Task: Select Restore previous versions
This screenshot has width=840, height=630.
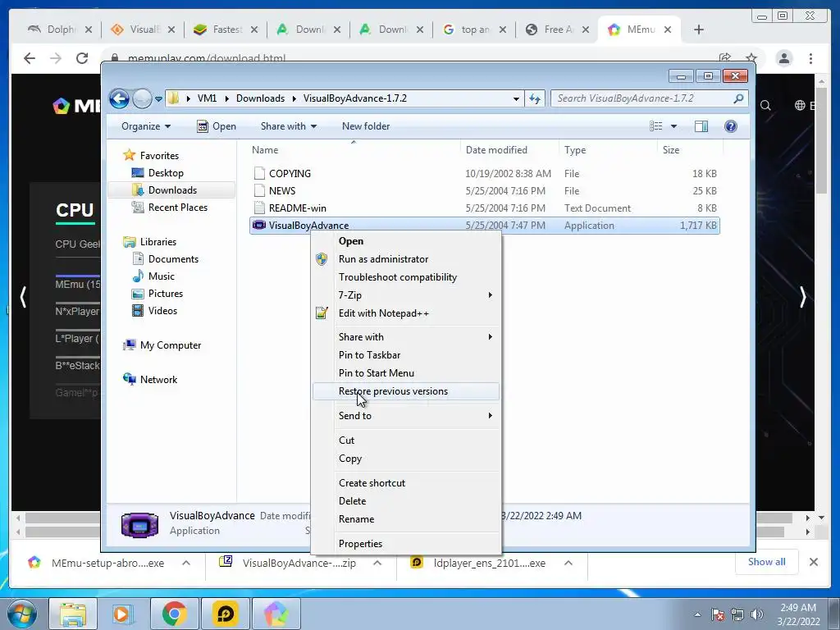Action: coord(406,391)
